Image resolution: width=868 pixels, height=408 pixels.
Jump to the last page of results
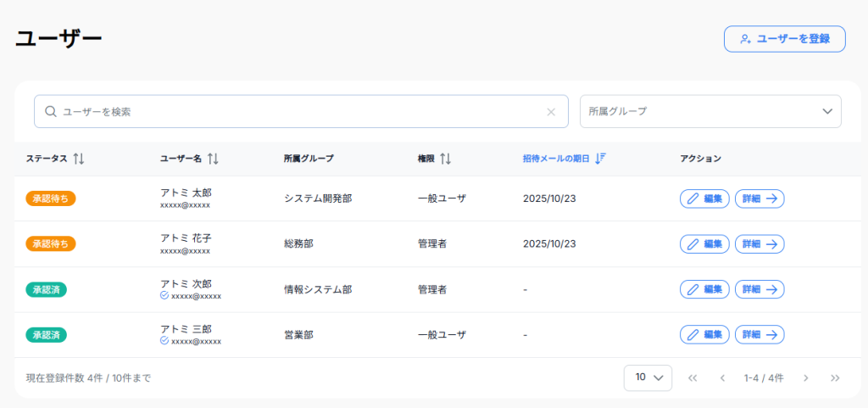click(835, 378)
